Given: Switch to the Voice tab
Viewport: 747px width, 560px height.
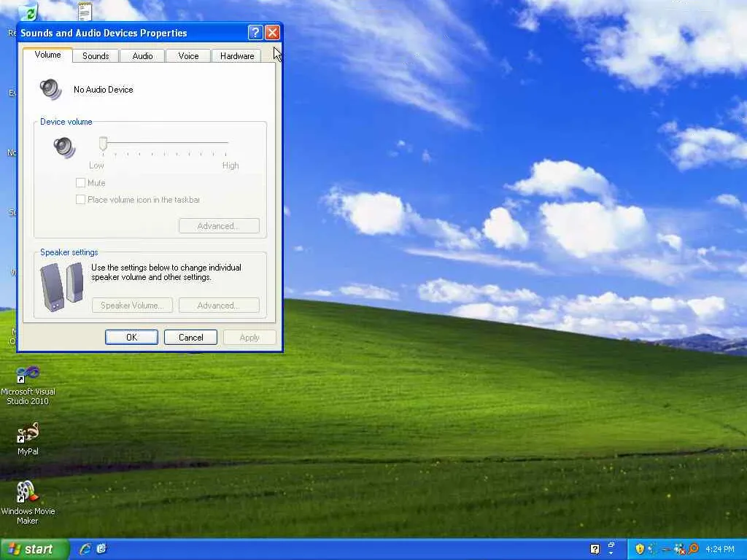Looking at the screenshot, I should (x=188, y=55).
